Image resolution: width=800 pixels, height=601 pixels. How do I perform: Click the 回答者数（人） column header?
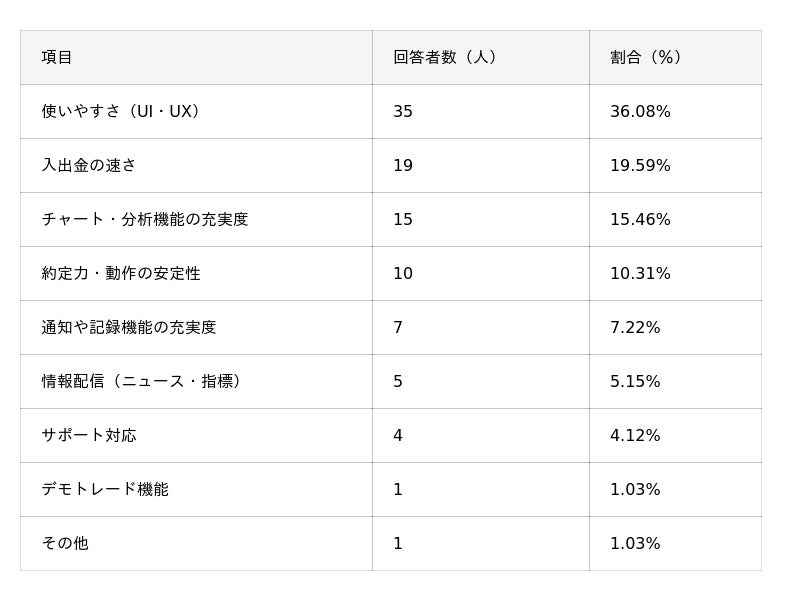click(445, 57)
